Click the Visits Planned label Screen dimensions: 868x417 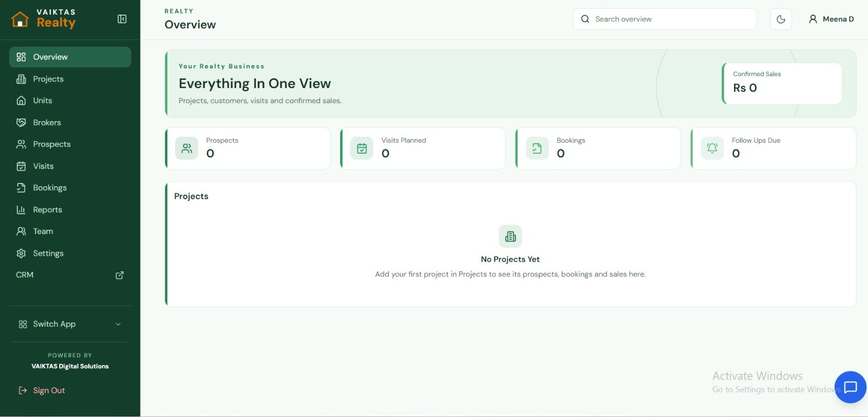[404, 141]
